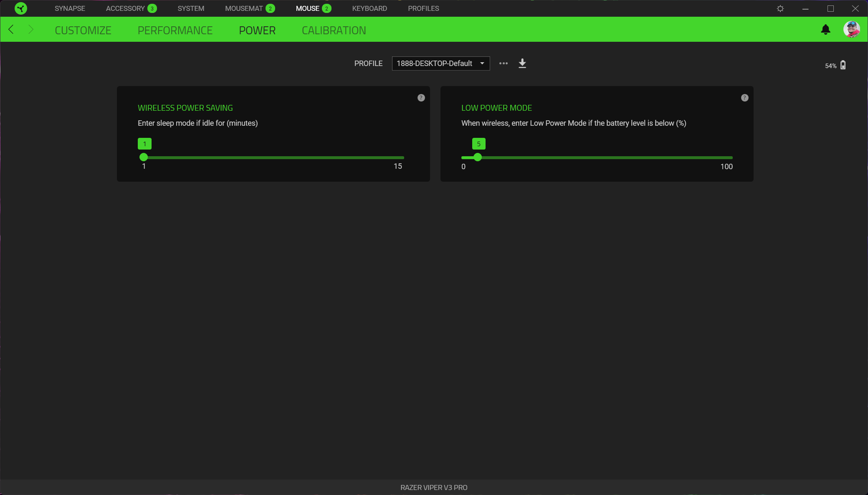Open the ACCESSORY top menu

pyautogui.click(x=125, y=8)
